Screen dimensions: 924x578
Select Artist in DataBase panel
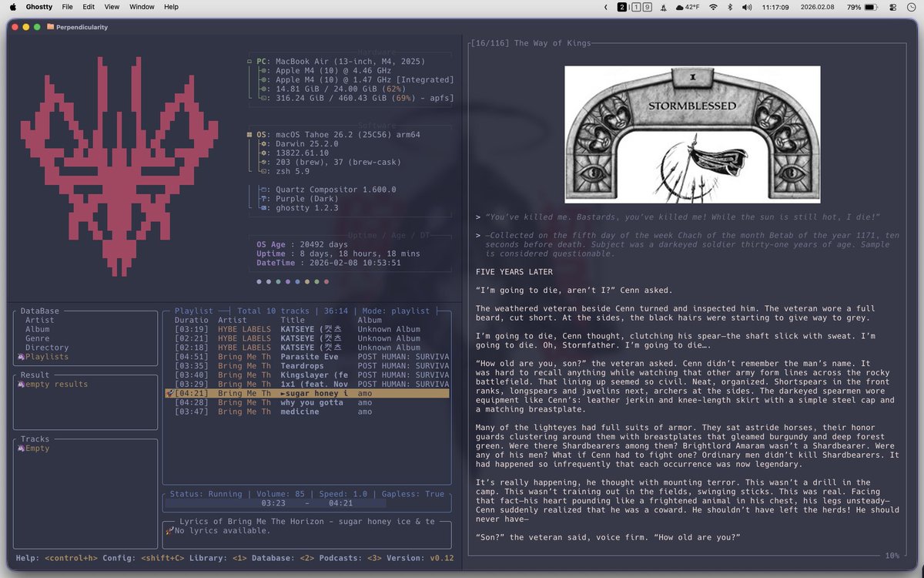pos(39,320)
